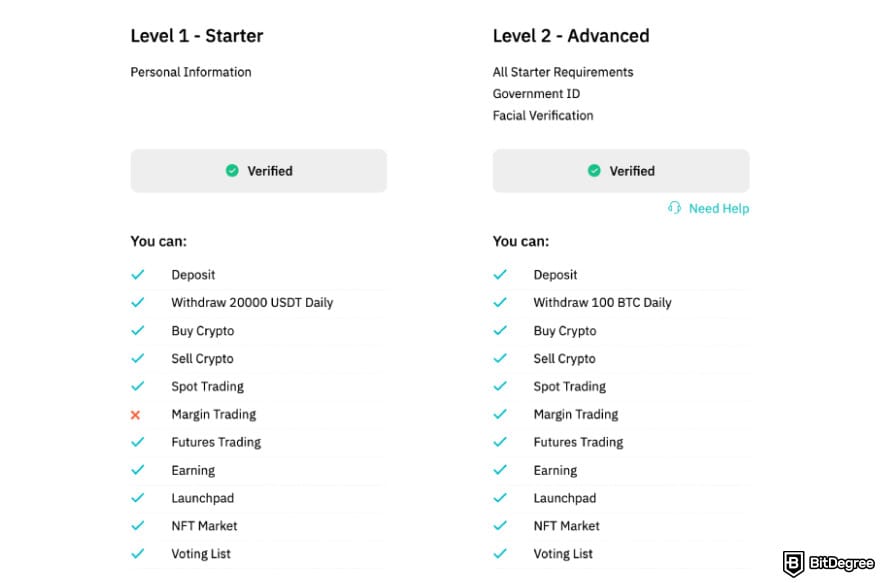
Task: Click NFT Market in the Level 1 list
Action: pos(204,526)
